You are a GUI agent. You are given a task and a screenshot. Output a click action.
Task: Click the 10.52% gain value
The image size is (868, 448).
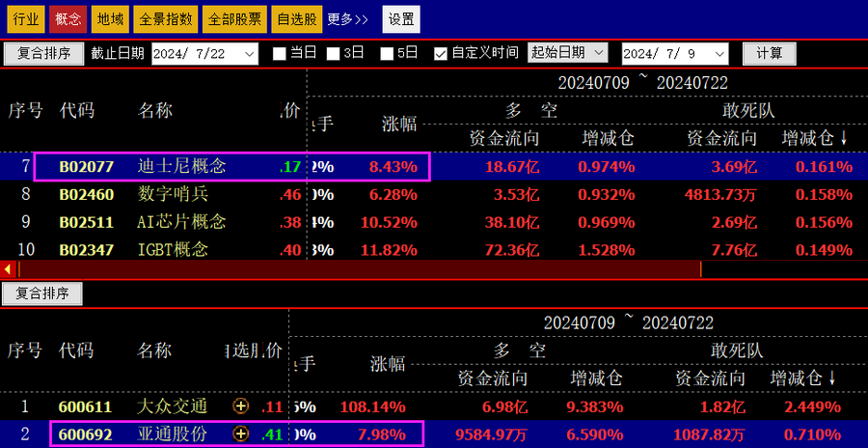click(390, 222)
